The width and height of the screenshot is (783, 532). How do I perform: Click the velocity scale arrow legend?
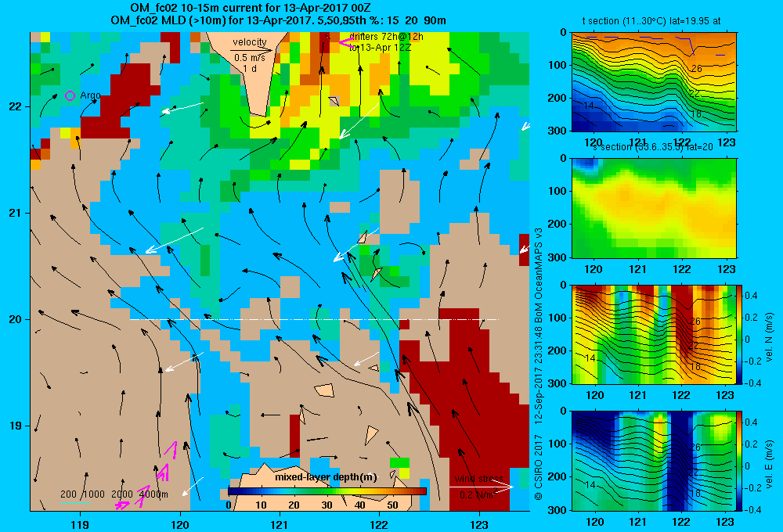click(x=252, y=50)
